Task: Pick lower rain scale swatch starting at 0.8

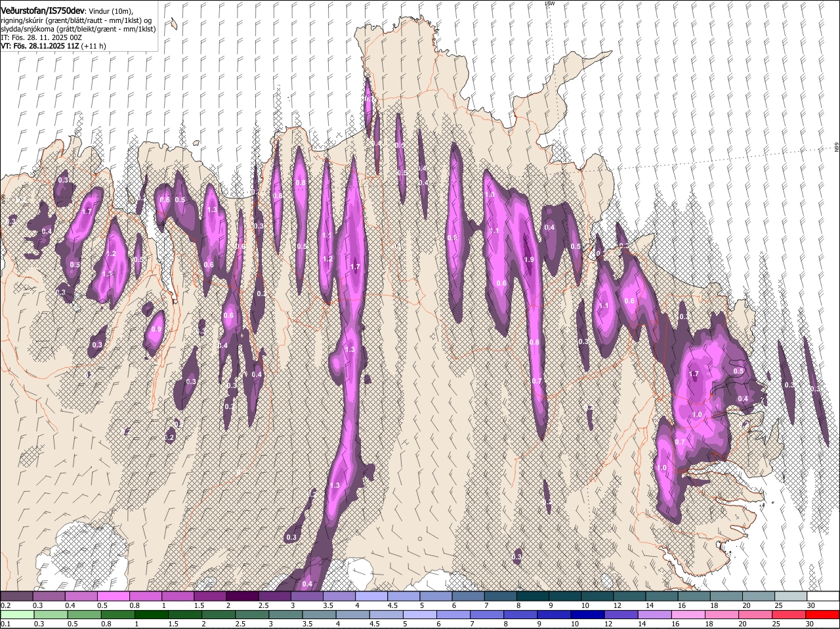Action: coord(117,615)
